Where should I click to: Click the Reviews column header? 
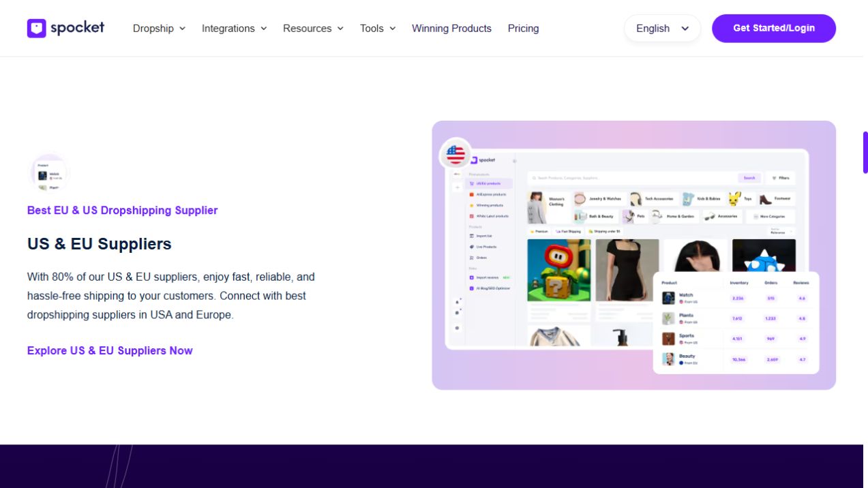(800, 283)
